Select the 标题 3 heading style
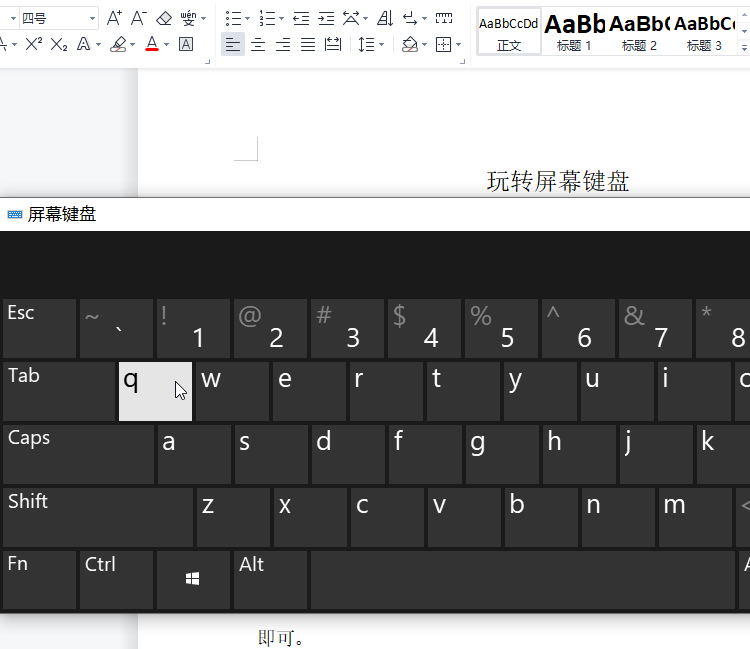The height and width of the screenshot is (649, 750). (704, 31)
